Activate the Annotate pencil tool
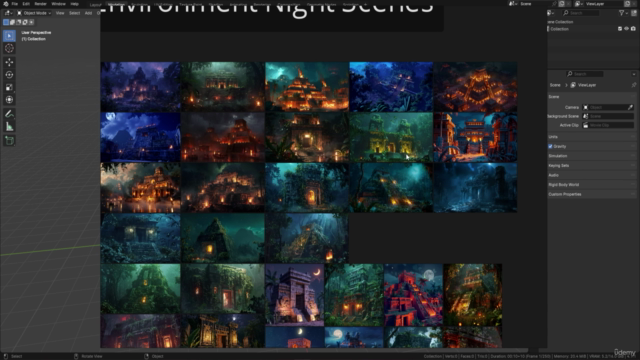640x360 pixels. (9, 114)
